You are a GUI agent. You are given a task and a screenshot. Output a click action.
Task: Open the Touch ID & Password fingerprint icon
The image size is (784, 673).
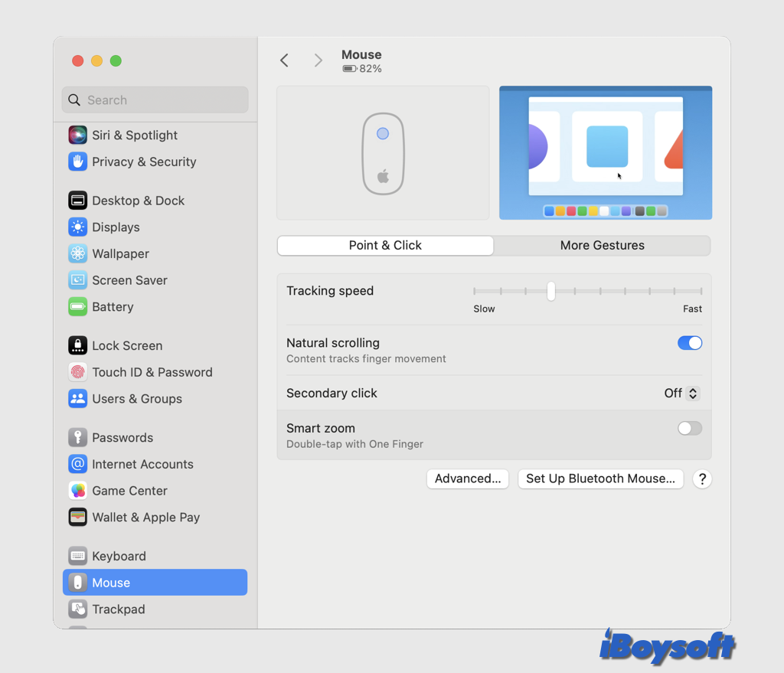[77, 372]
